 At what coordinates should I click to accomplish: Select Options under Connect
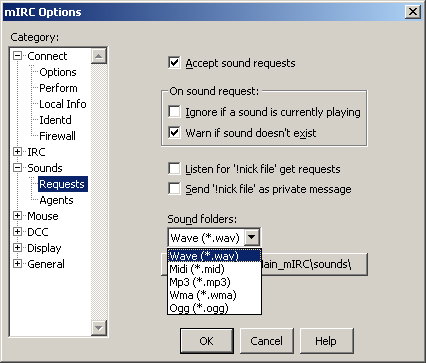click(58, 72)
